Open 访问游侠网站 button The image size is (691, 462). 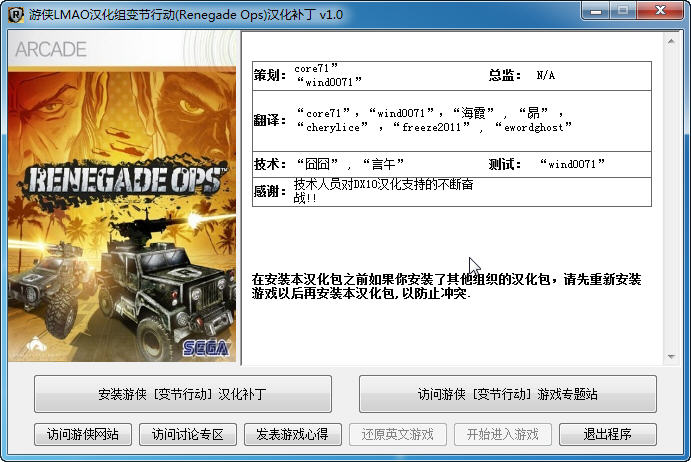point(83,435)
